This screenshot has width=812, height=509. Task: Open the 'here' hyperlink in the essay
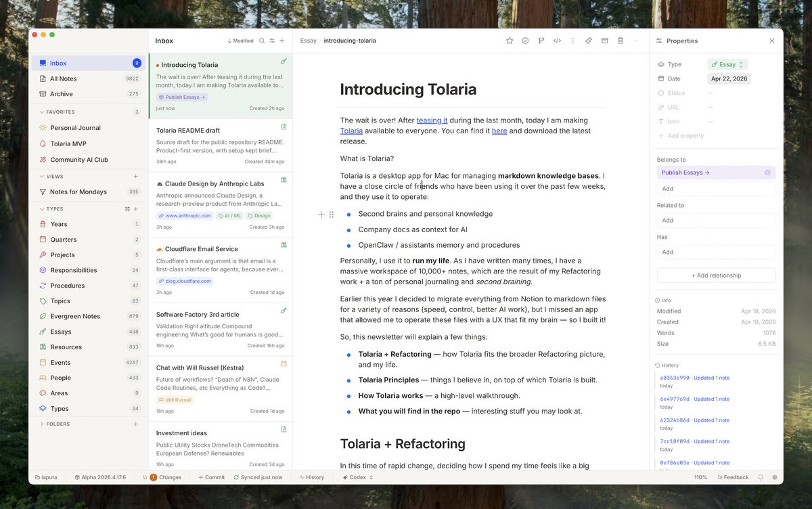click(499, 131)
